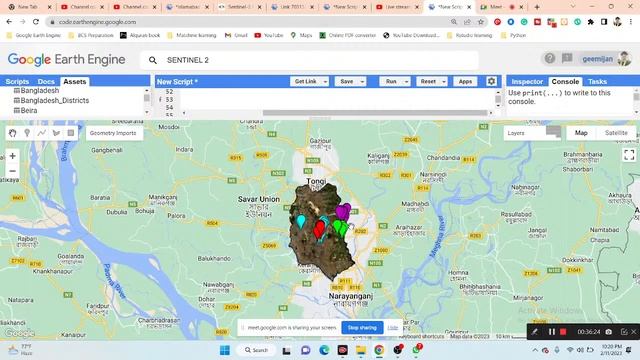Screen dimensions: 640x360
Task: Switch to the Assets tab
Action: 75,82
